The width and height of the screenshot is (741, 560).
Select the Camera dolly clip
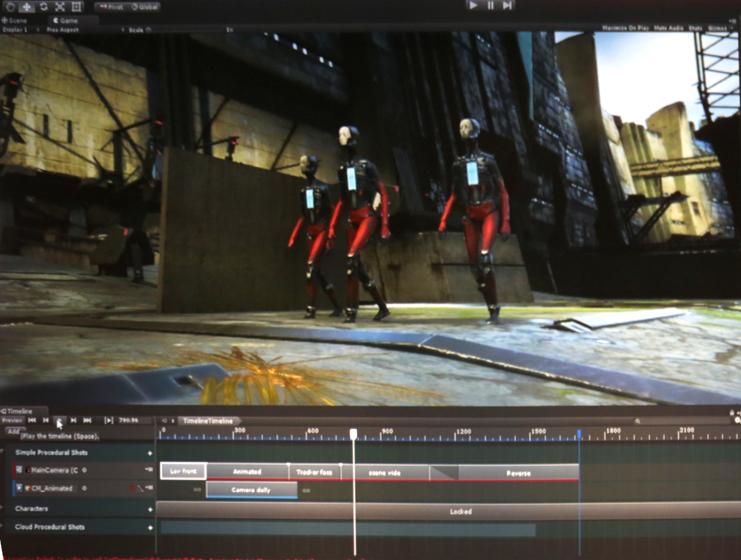pyautogui.click(x=252, y=490)
